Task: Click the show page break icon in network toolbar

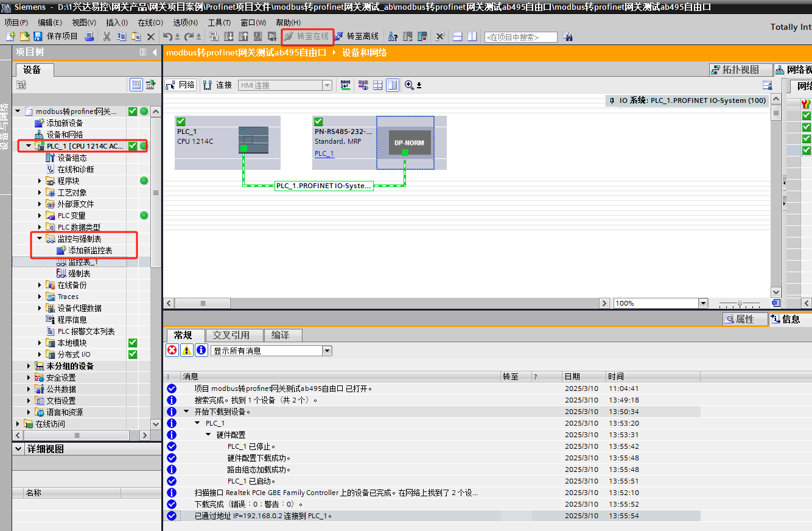Action: (x=377, y=85)
